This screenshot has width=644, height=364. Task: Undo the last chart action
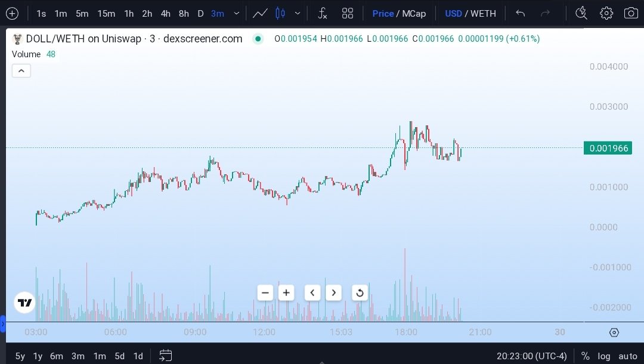coord(521,14)
